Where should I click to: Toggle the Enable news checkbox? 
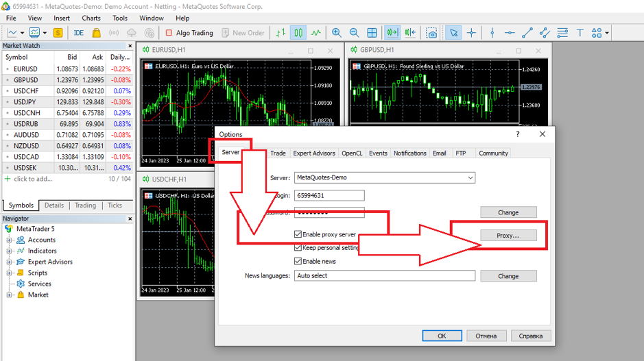[298, 261]
